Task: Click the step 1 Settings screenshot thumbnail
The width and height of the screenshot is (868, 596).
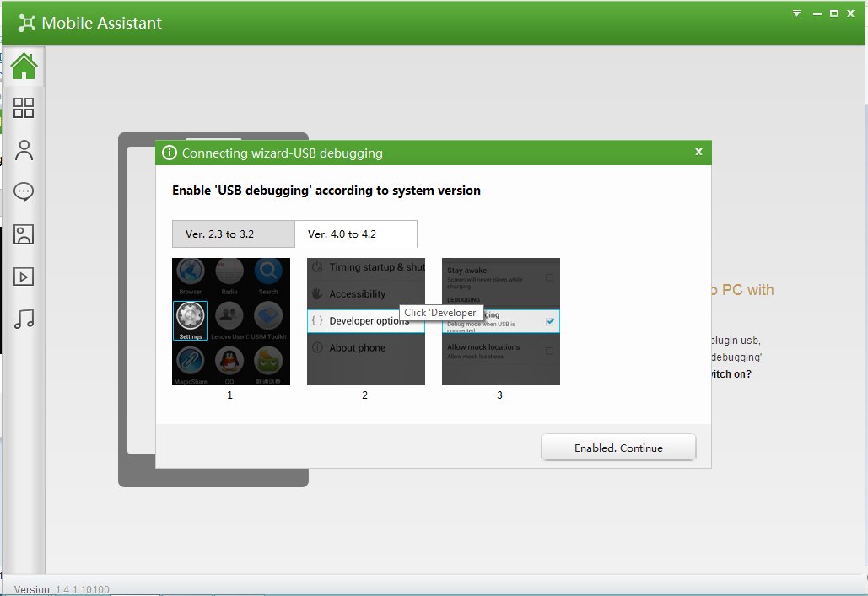Action: 231,321
